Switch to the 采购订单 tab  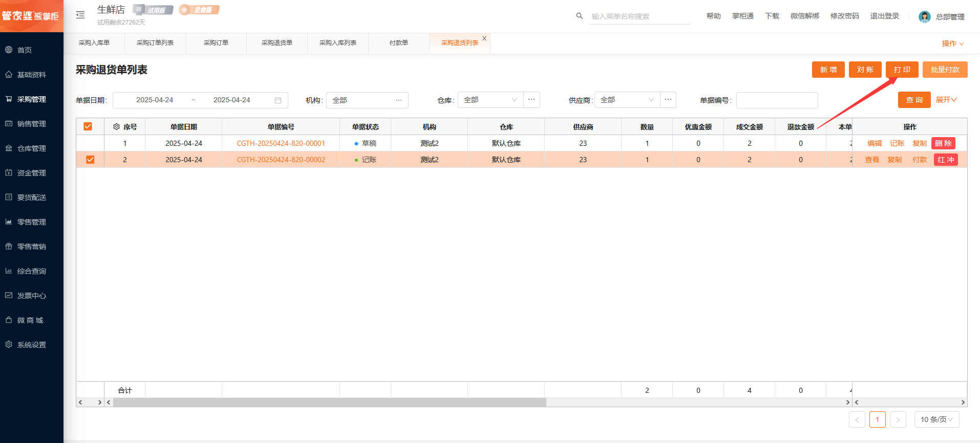click(x=216, y=43)
